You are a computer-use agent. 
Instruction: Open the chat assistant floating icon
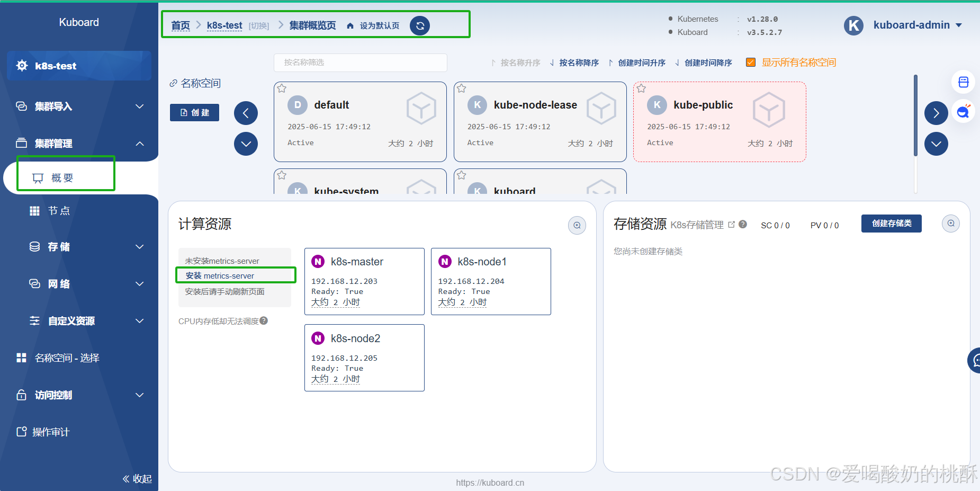tap(964, 111)
